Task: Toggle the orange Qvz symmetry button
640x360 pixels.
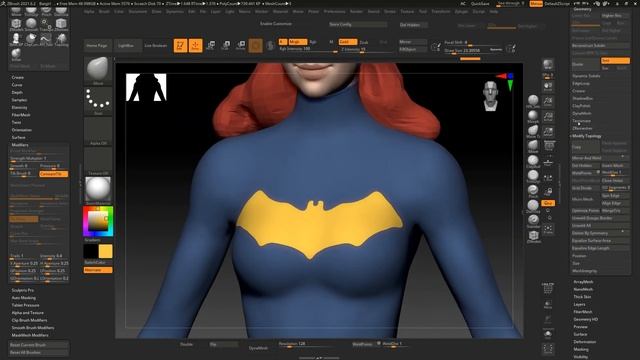Action: point(548,203)
